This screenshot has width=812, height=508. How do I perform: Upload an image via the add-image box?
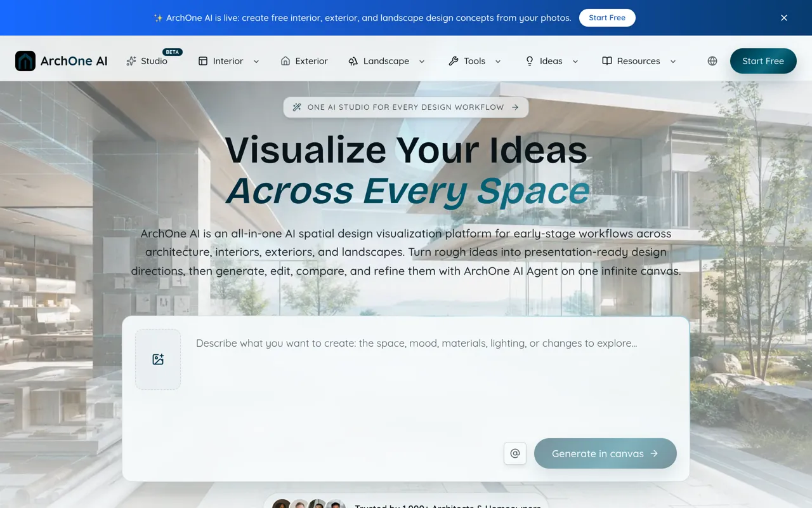(x=158, y=359)
